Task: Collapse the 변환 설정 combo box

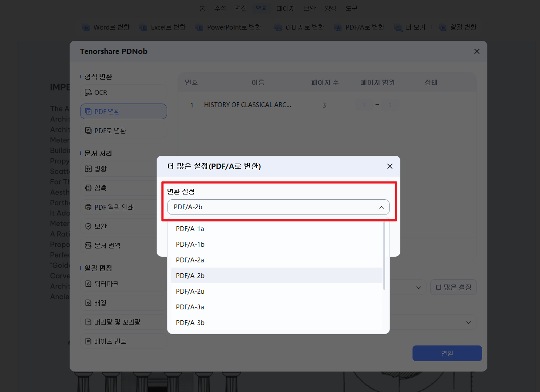Action: point(278,207)
